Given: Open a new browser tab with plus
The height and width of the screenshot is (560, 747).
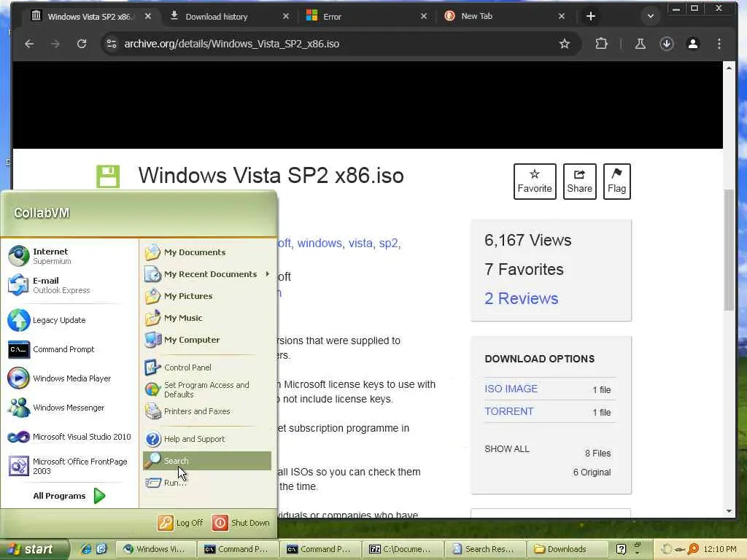Looking at the screenshot, I should (590, 16).
